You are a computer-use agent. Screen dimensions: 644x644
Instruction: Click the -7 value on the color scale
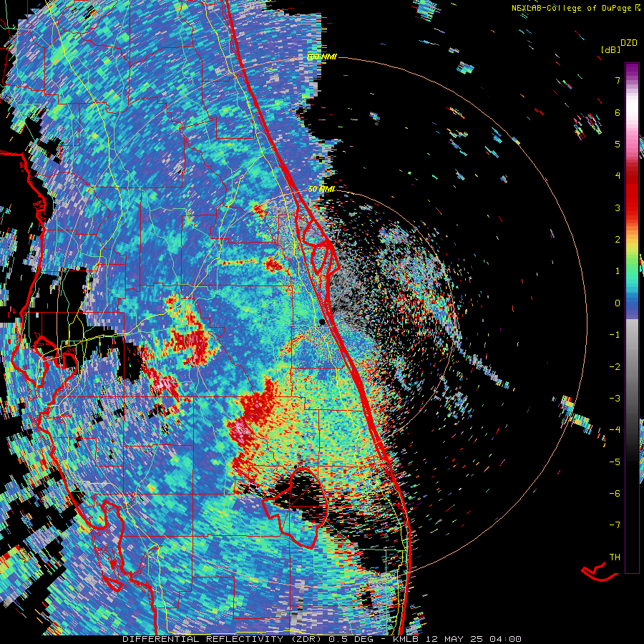click(x=615, y=525)
